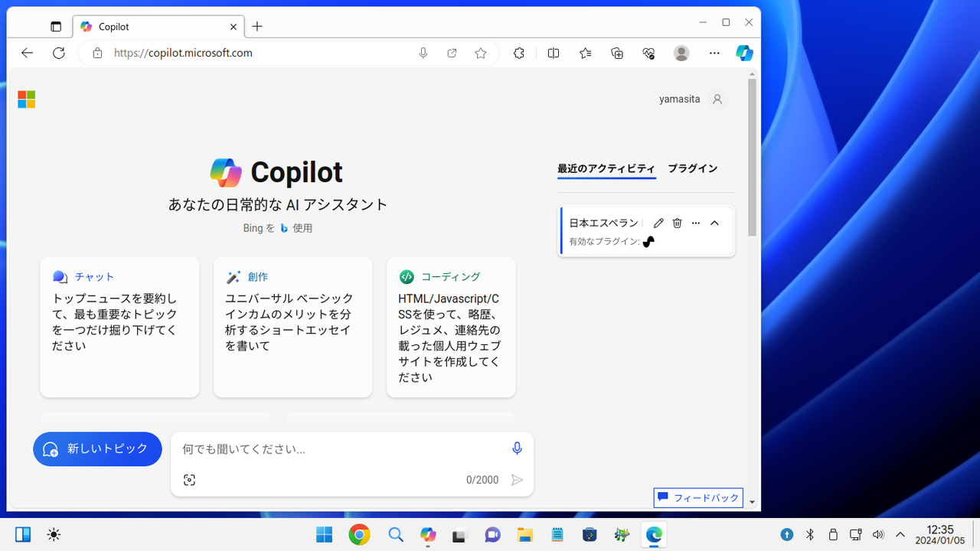Switch to the プラグイン tab
This screenshot has width=980, height=551.
693,168
